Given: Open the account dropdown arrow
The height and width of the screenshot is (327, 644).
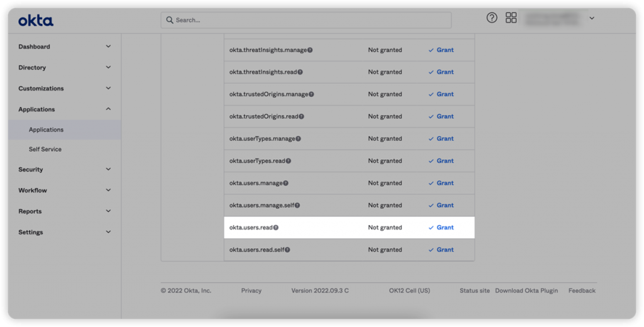Looking at the screenshot, I should (592, 18).
